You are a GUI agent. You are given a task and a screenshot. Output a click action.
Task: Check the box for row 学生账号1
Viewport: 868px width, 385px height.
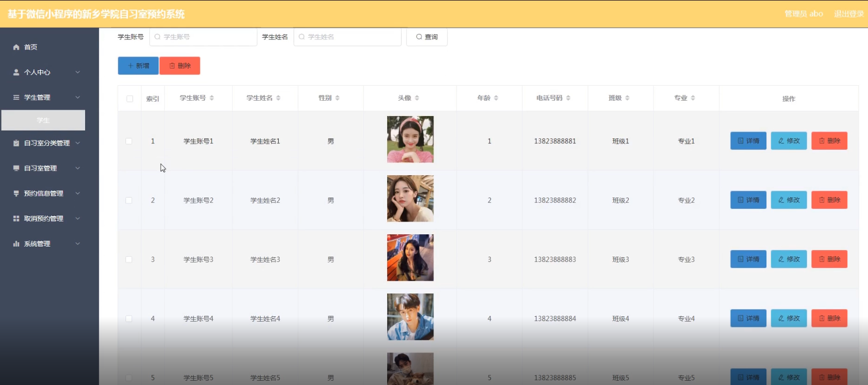click(x=129, y=141)
